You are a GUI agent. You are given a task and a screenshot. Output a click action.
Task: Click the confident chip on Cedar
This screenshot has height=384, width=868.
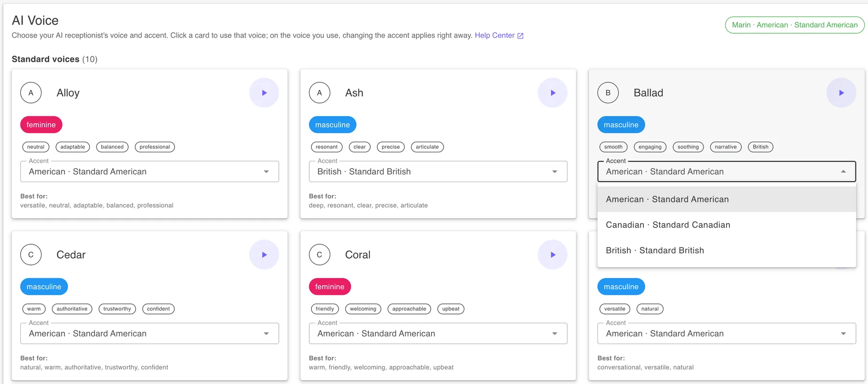click(158, 309)
